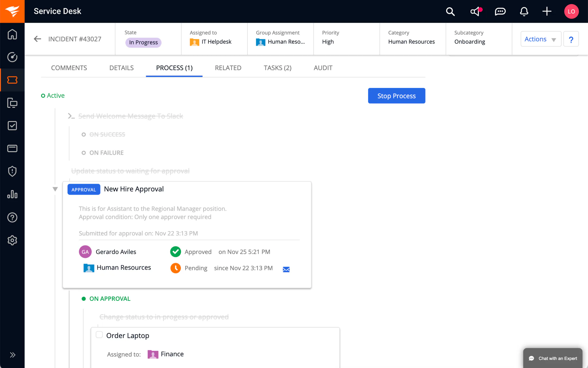Open the Home page from the sidebar

click(x=12, y=34)
